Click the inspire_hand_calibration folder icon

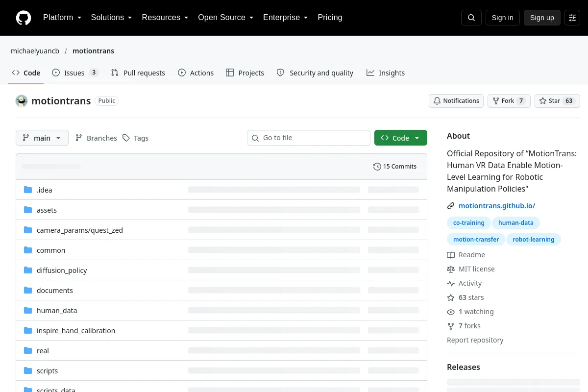click(28, 331)
